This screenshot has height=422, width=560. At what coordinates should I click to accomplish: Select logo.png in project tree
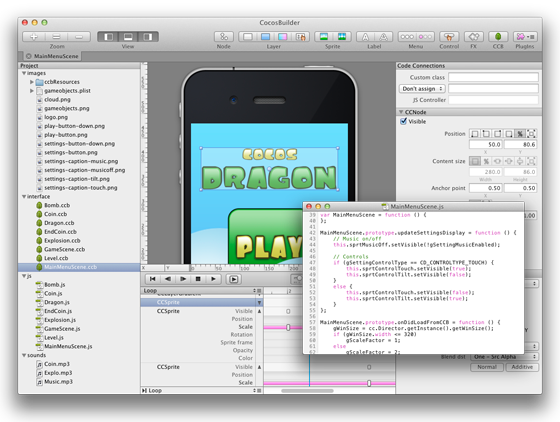coord(56,117)
